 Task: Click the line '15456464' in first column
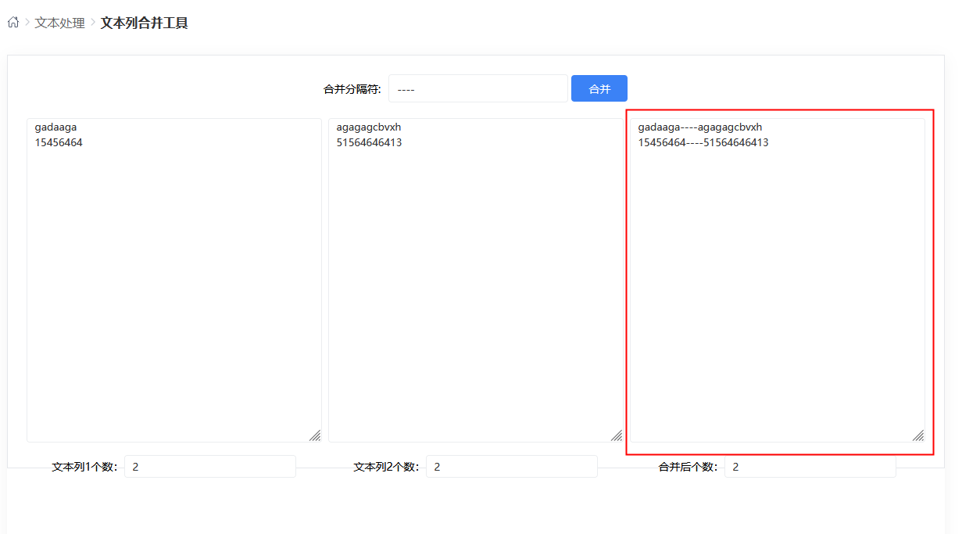pyautogui.click(x=59, y=142)
